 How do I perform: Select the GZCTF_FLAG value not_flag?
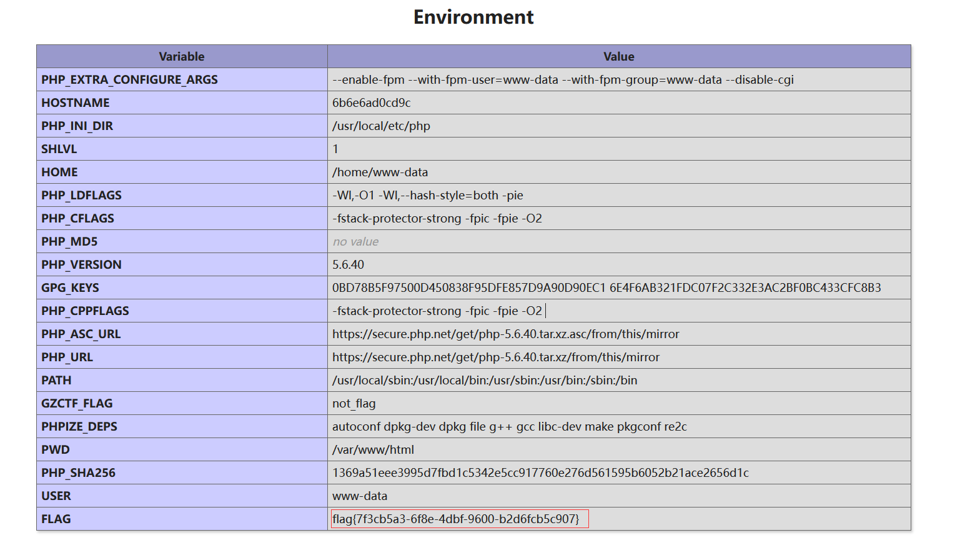point(354,404)
